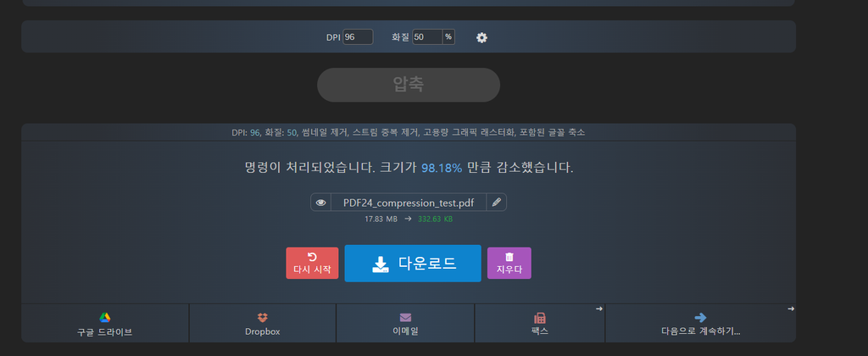868x356 pixels.
Task: Preview file with the eye icon
Action: point(320,203)
